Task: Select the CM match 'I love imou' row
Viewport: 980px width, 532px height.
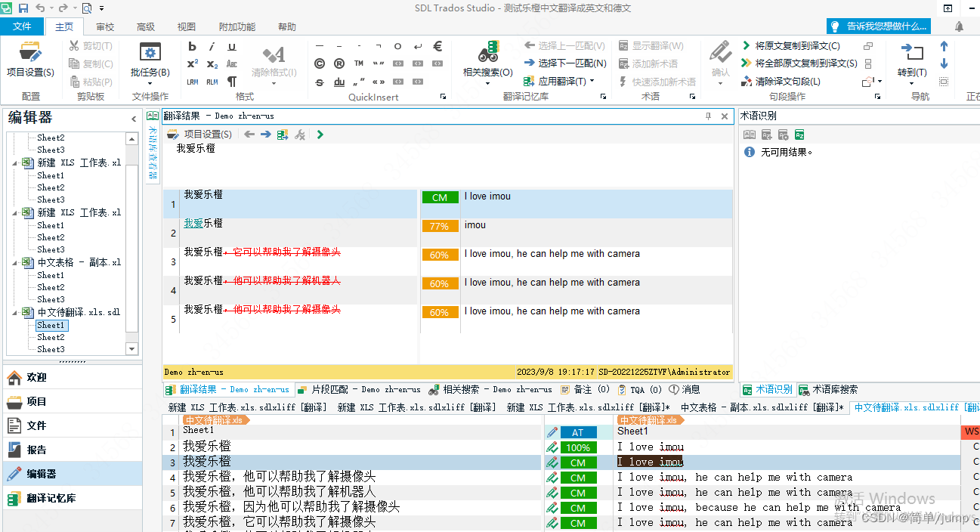Action: [x=447, y=204]
